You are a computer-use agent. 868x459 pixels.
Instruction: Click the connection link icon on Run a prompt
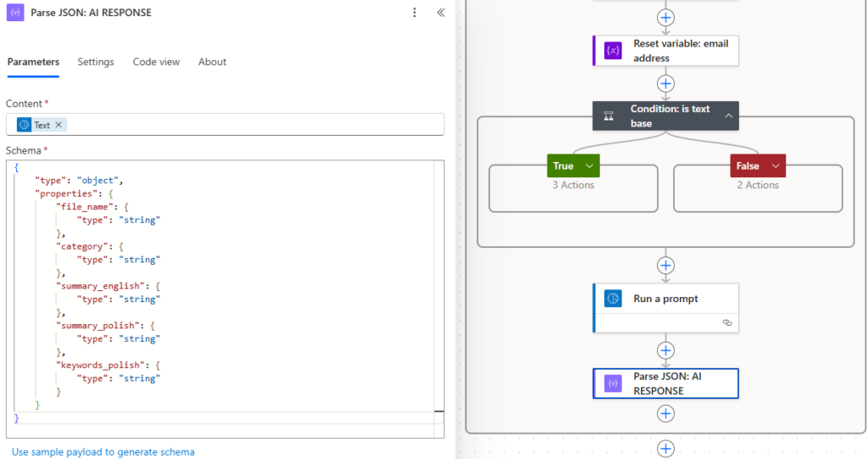coord(727,322)
